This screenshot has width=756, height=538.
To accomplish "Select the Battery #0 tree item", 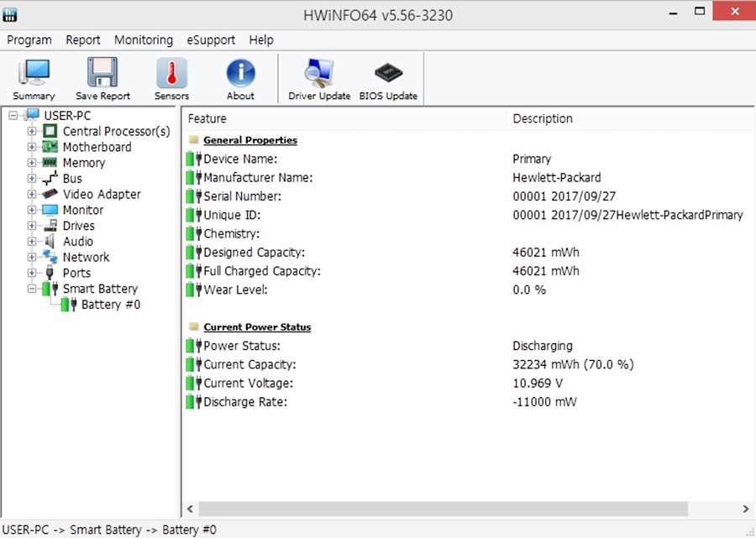I will [x=110, y=305].
